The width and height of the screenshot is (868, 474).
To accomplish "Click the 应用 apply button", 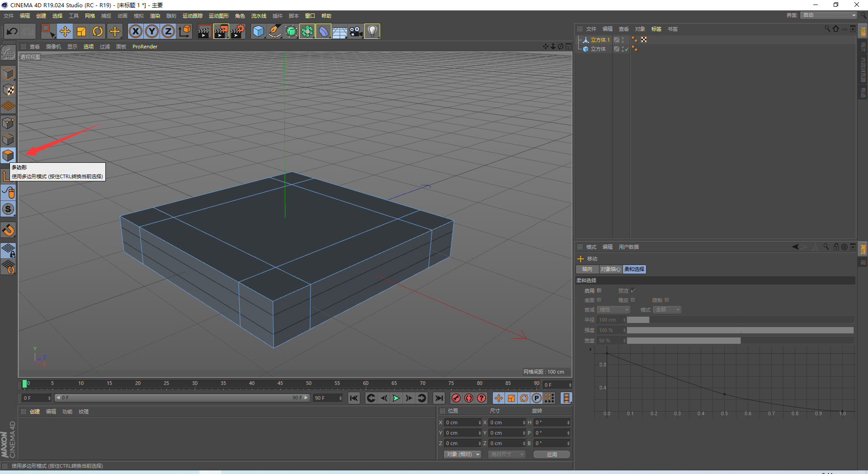I will click(x=552, y=455).
